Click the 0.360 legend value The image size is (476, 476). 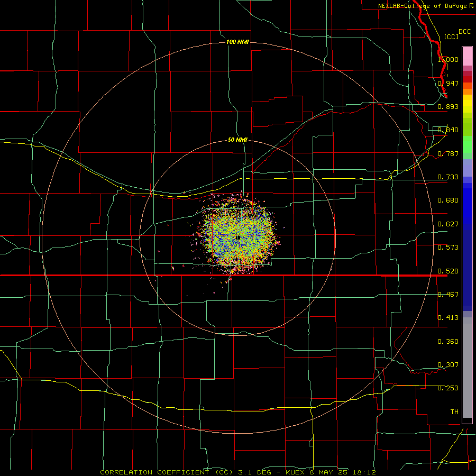point(448,342)
